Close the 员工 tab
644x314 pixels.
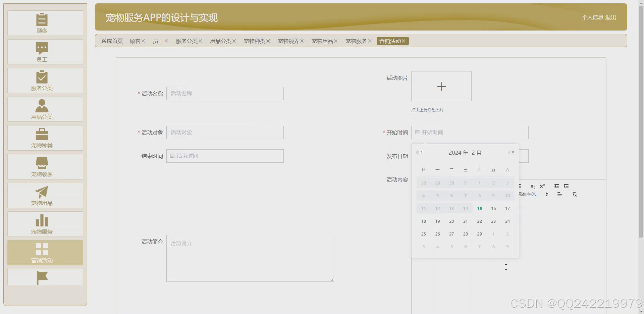[x=166, y=41]
